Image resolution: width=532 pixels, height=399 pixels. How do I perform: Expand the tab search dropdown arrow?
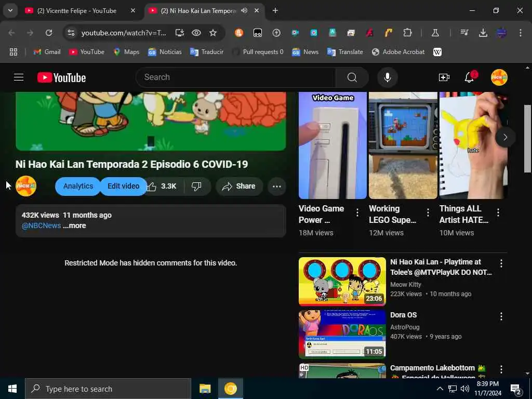[10, 10]
